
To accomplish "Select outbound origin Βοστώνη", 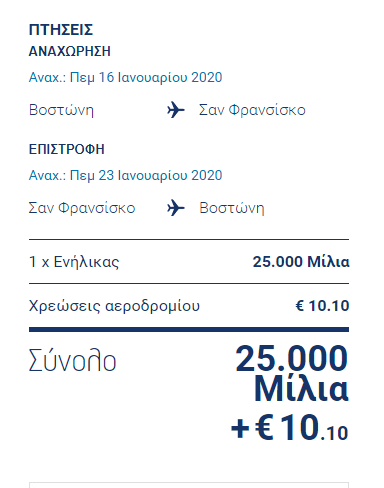I will pyautogui.click(x=61, y=110).
